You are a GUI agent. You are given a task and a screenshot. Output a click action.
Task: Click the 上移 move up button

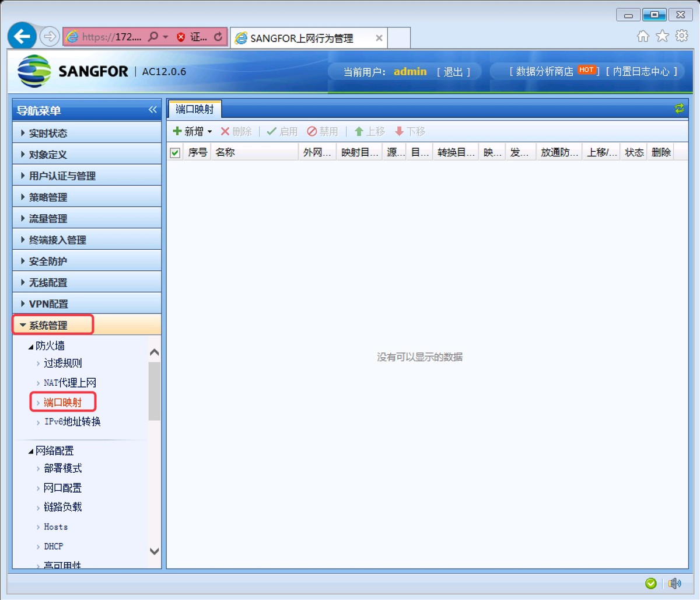[x=370, y=131]
